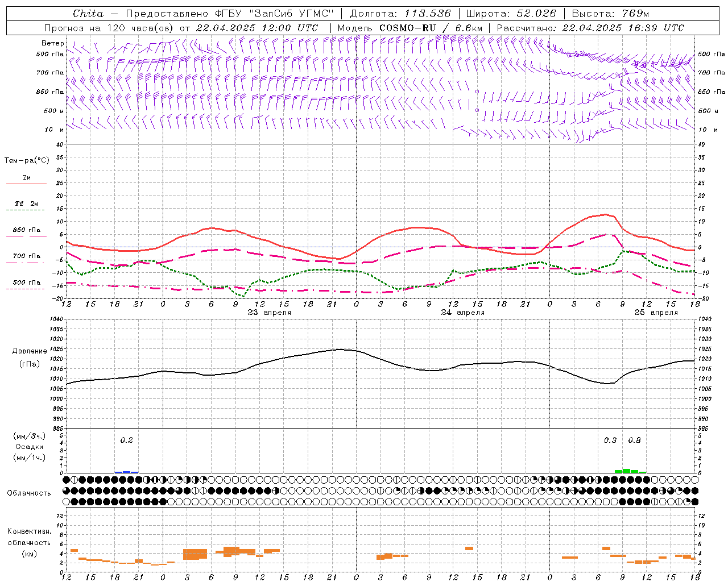Click the Долгота: 113.536 value
This screenshot has height=582, width=728.
tap(400, 14)
